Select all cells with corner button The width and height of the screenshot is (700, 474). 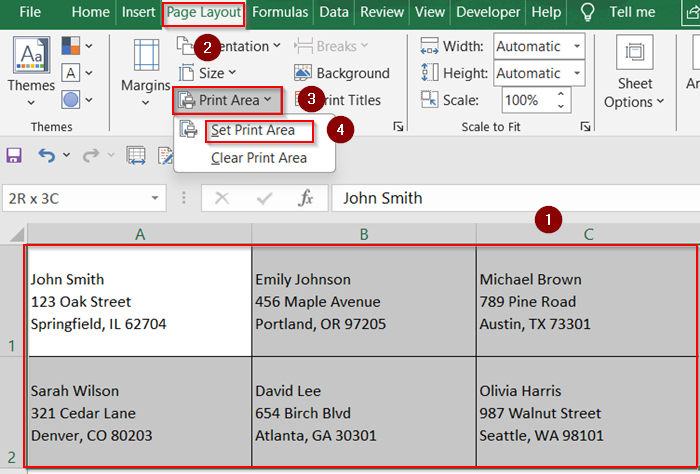click(15, 234)
